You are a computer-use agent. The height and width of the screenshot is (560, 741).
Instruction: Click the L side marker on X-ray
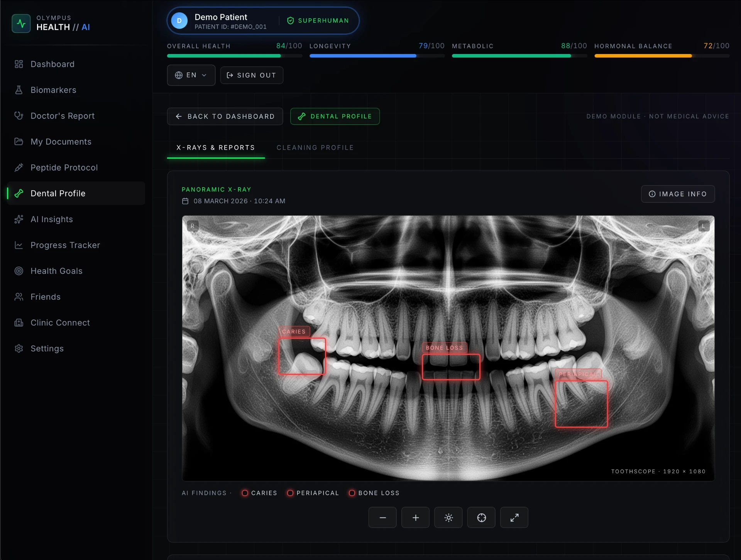point(704,226)
